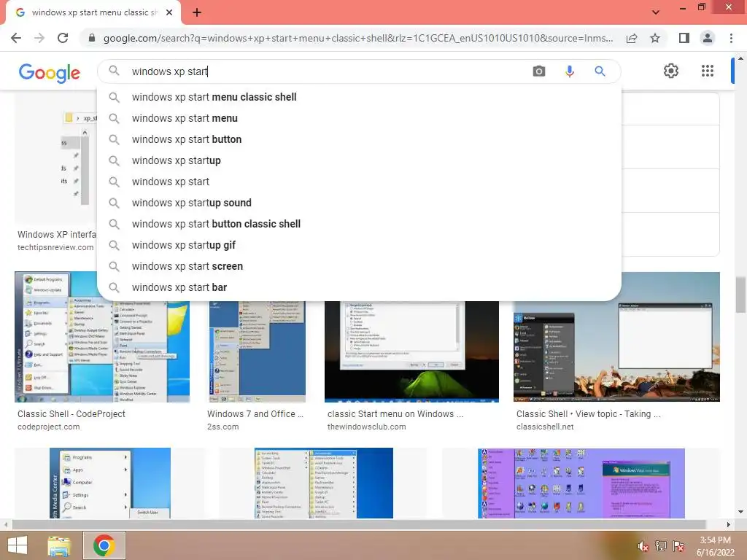
Task: Follow the 2ss.com link
Action: tap(223, 427)
